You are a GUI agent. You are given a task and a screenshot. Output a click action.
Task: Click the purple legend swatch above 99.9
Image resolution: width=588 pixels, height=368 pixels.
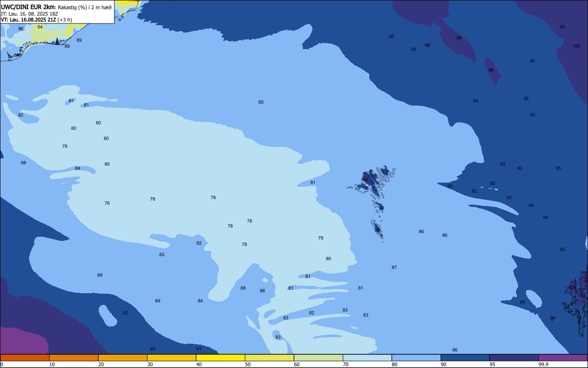pos(563,357)
